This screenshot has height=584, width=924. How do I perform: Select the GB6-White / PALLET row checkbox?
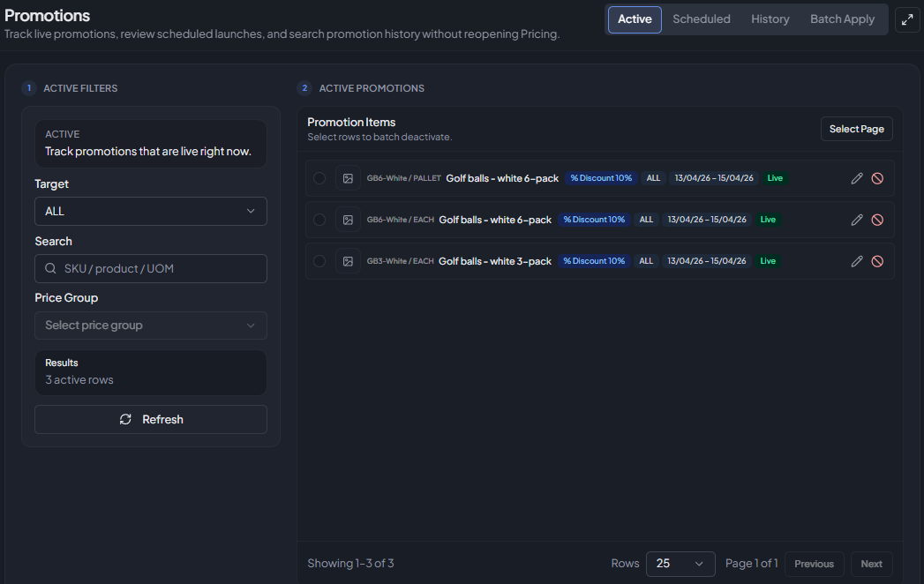[319, 178]
